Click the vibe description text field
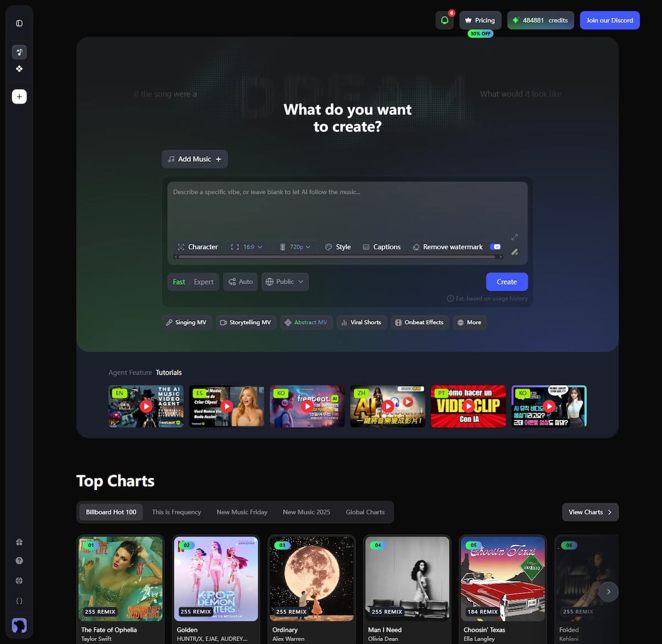 (x=348, y=210)
